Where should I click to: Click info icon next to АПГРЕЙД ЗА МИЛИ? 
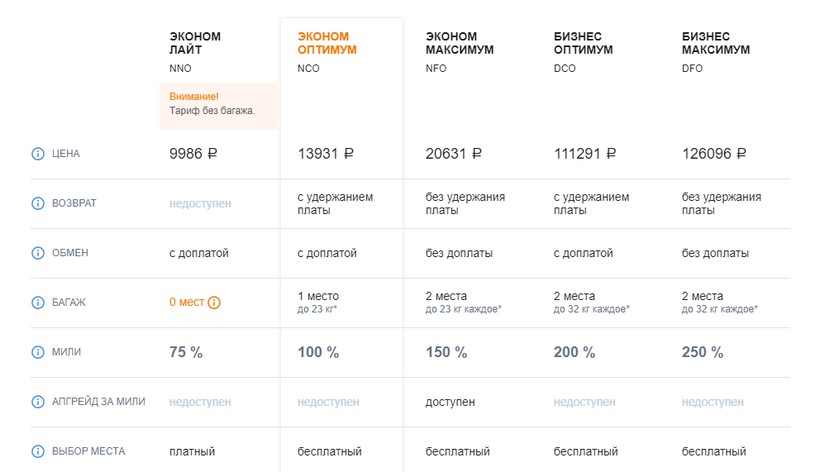(38, 401)
